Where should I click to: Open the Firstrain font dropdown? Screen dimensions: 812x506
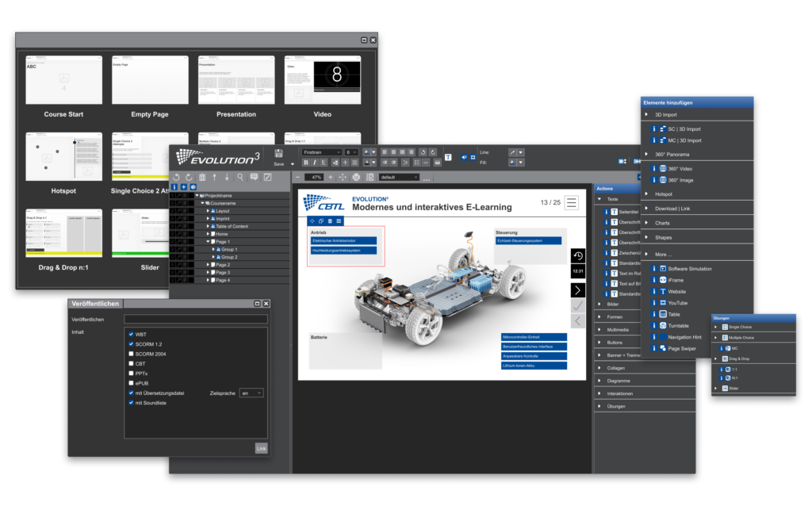tap(322, 152)
